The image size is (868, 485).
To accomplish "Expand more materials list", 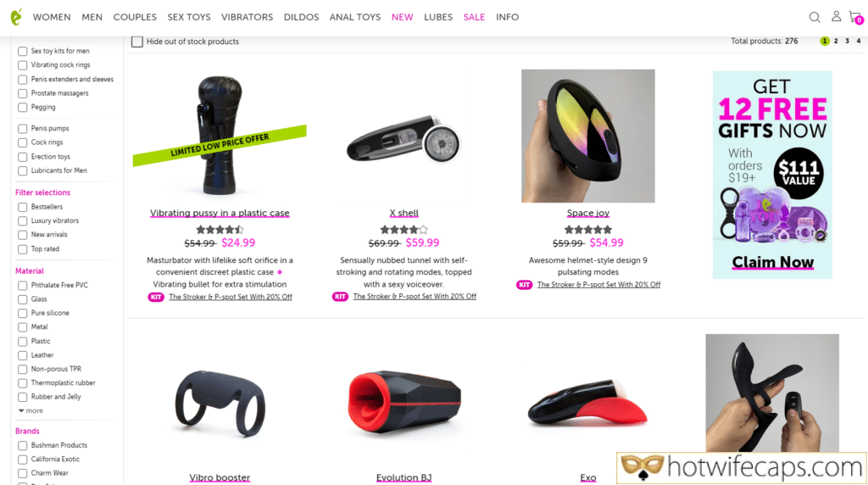I will point(31,411).
